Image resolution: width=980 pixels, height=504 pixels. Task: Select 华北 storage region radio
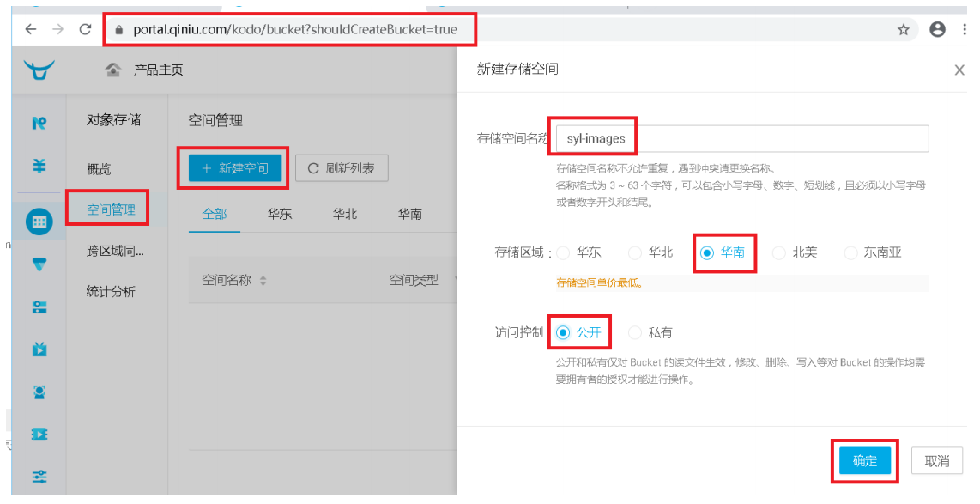tap(635, 252)
